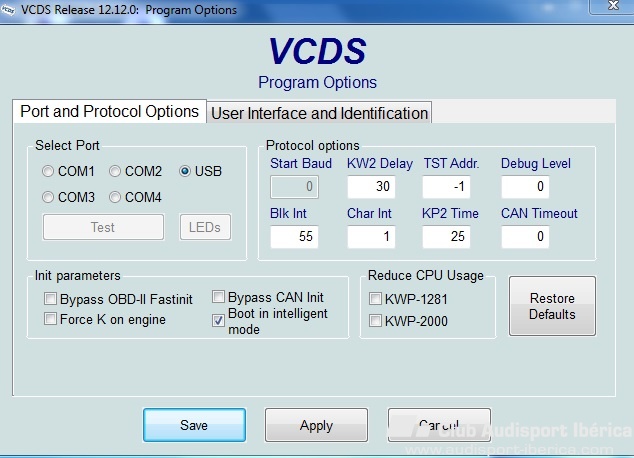Save the program options
This screenshot has width=634, height=458.
194,425
